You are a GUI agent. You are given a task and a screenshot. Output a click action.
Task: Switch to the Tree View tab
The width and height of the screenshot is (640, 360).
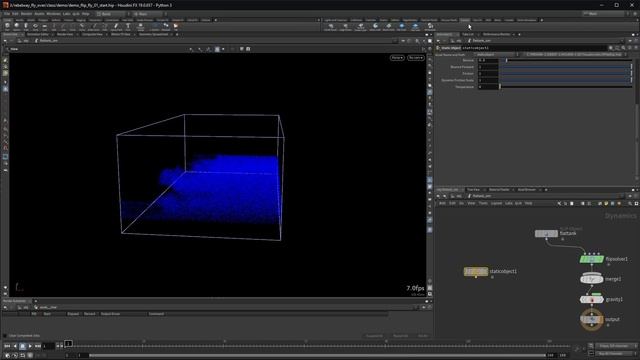(473, 190)
